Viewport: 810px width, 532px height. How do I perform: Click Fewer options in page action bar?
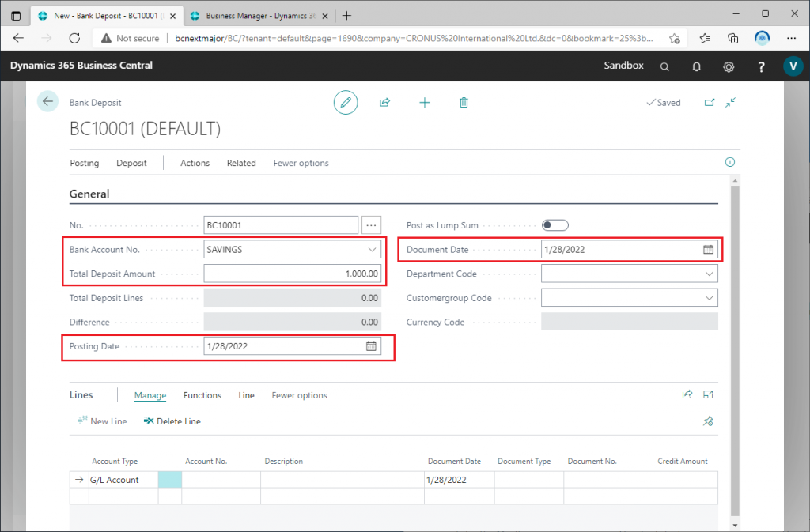point(301,163)
